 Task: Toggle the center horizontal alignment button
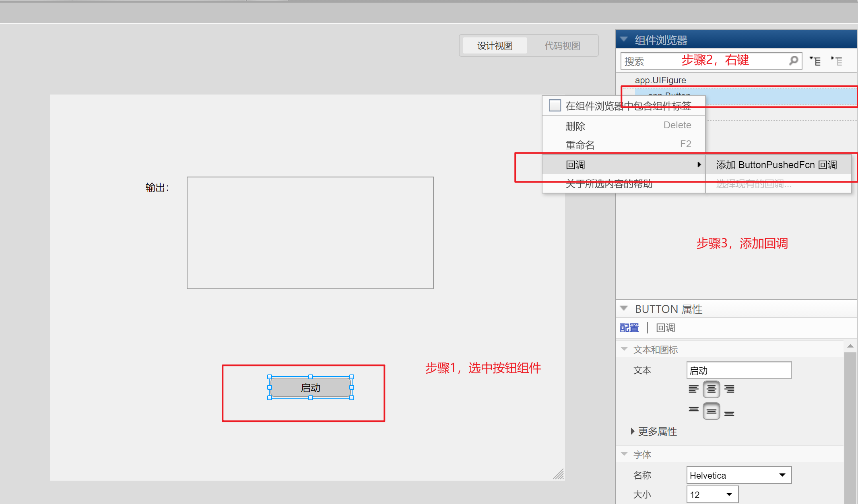711,389
